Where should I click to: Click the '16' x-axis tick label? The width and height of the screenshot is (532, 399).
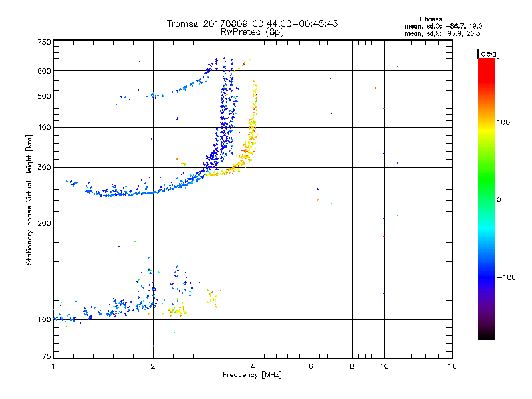coord(452,366)
